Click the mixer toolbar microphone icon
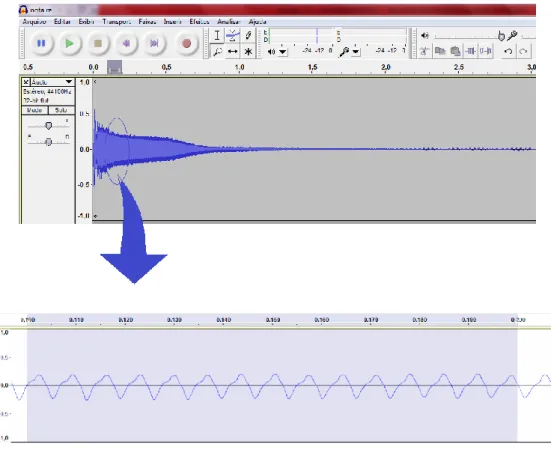Image resolution: width=551 pixels, height=453 pixels. pyautogui.click(x=512, y=35)
